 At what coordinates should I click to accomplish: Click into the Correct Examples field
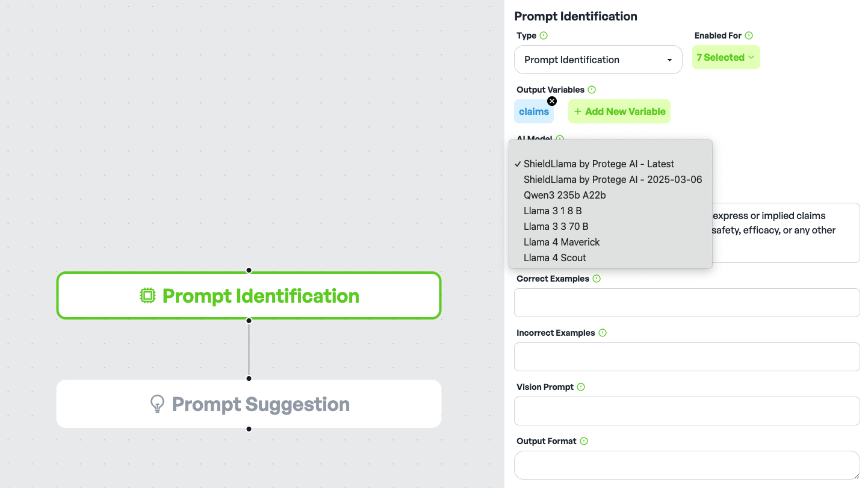[686, 303]
